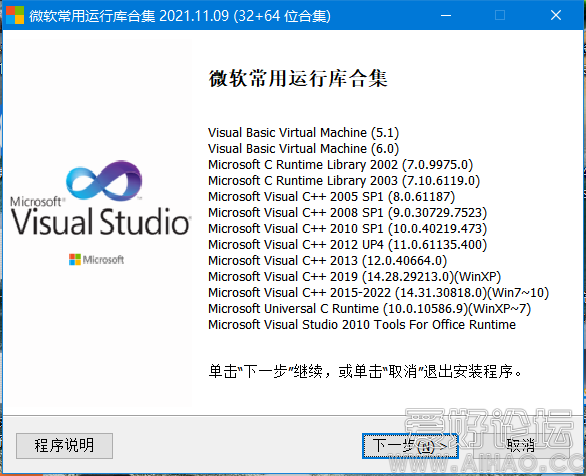
Task: Select line Visual Basic Virtual Machine (5.1)
Action: pyautogui.click(x=303, y=133)
